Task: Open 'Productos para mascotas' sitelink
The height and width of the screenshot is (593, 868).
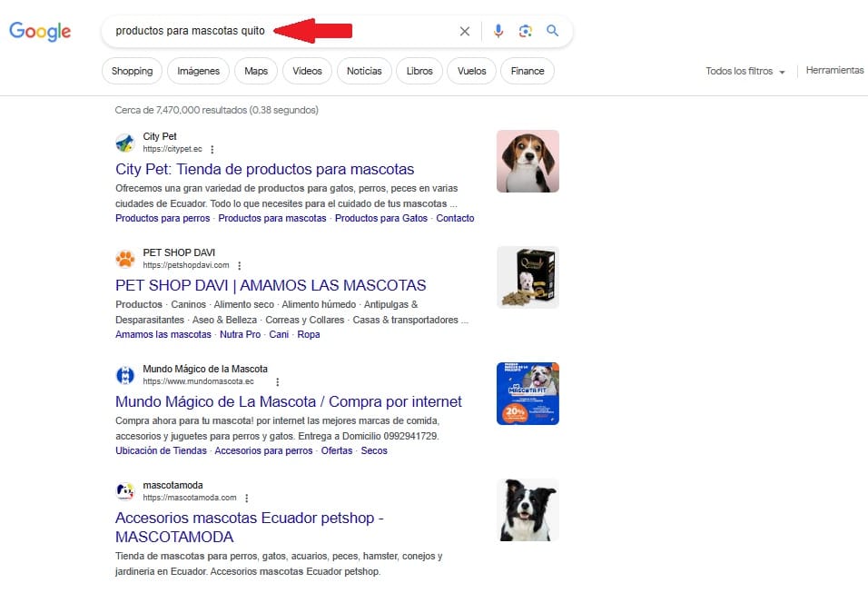Action: click(272, 218)
